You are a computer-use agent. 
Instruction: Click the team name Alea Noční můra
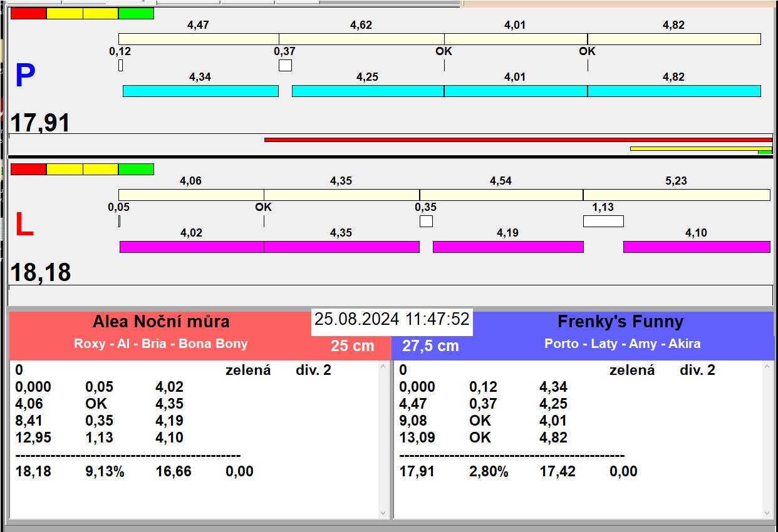coord(161,322)
